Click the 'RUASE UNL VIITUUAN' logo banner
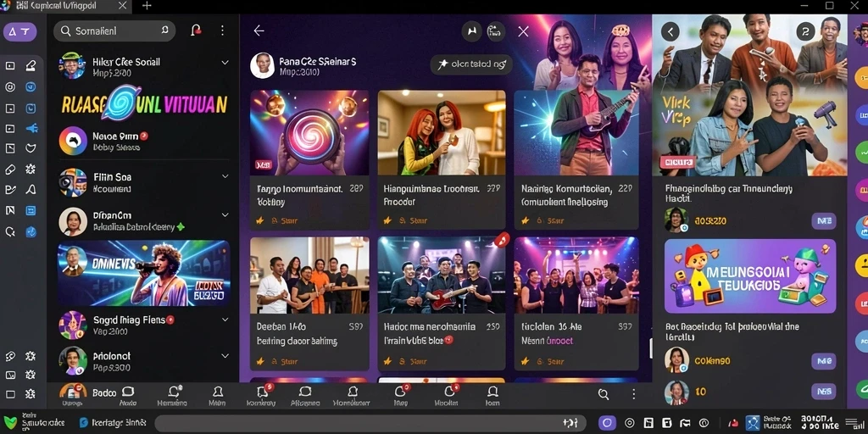The image size is (868, 434). 144,103
